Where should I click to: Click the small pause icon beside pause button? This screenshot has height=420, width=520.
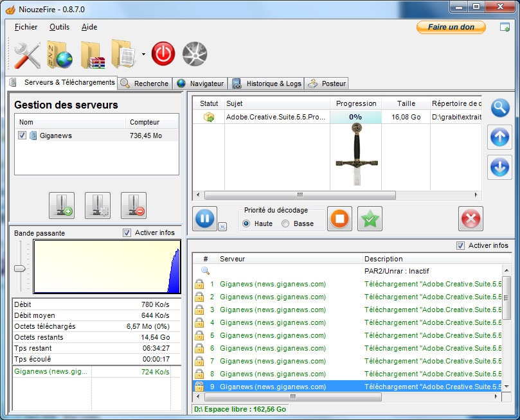point(222,227)
